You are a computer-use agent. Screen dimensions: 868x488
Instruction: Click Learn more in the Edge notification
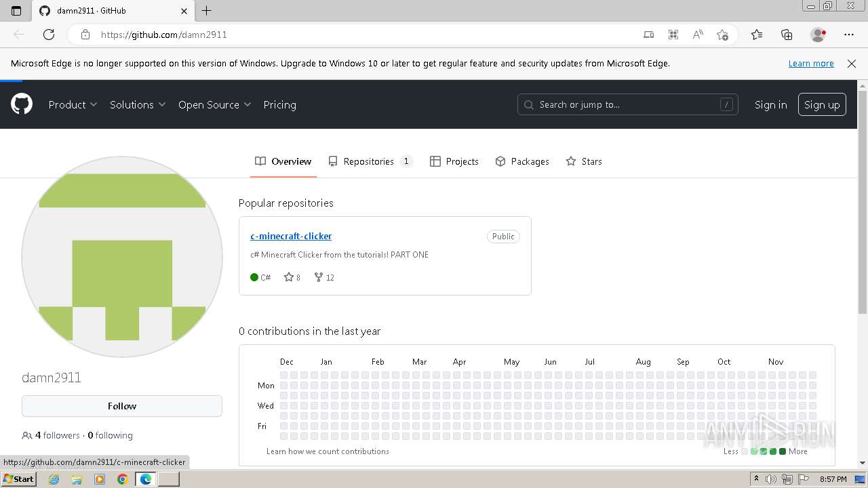[811, 63]
